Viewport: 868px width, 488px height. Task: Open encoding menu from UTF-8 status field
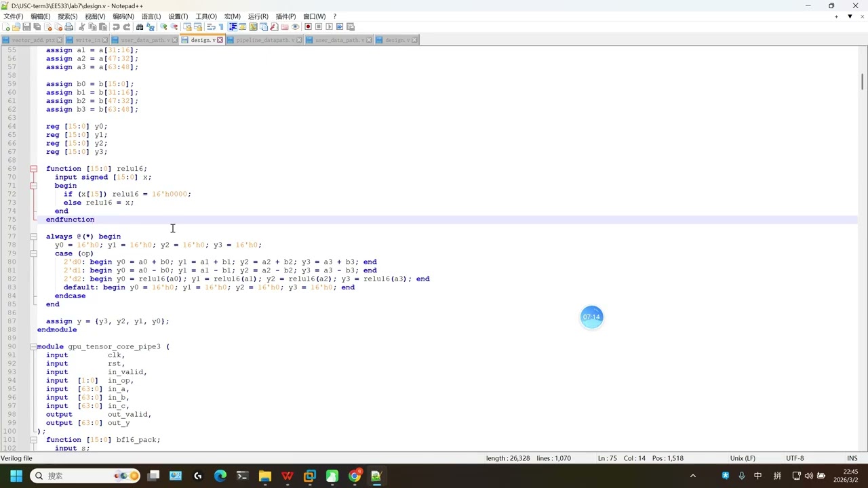click(x=795, y=458)
